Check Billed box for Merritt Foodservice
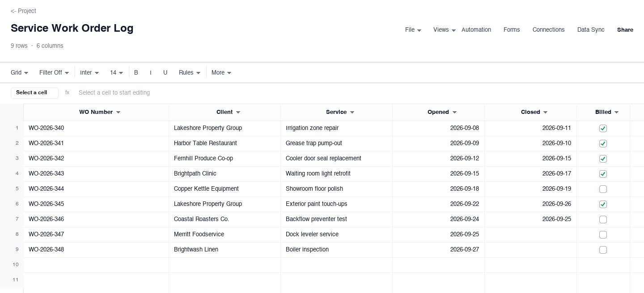 603,234
